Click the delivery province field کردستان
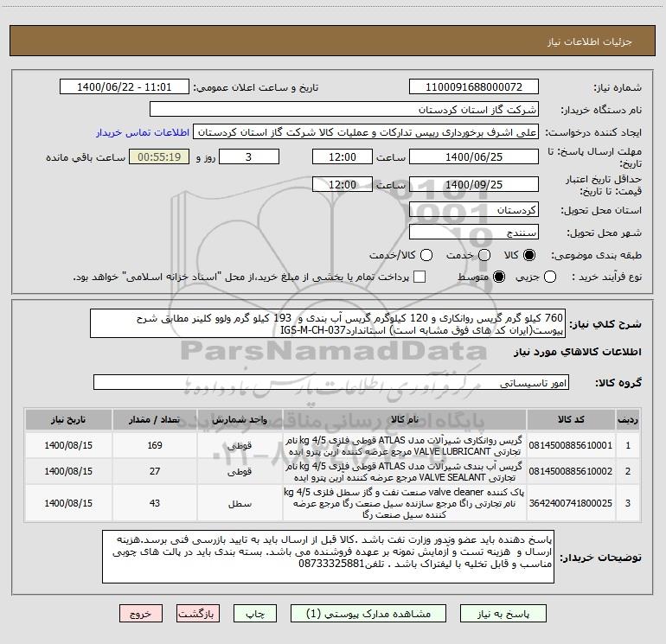Viewport: 666px width, 644px height. (474, 210)
